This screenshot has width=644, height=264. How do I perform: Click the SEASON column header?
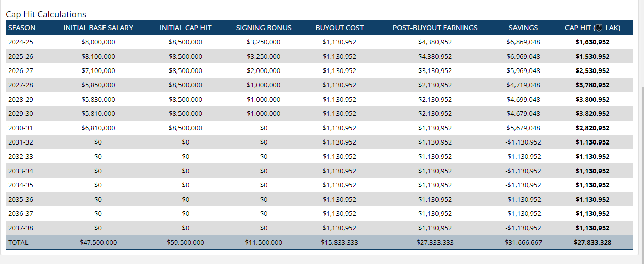click(x=22, y=28)
